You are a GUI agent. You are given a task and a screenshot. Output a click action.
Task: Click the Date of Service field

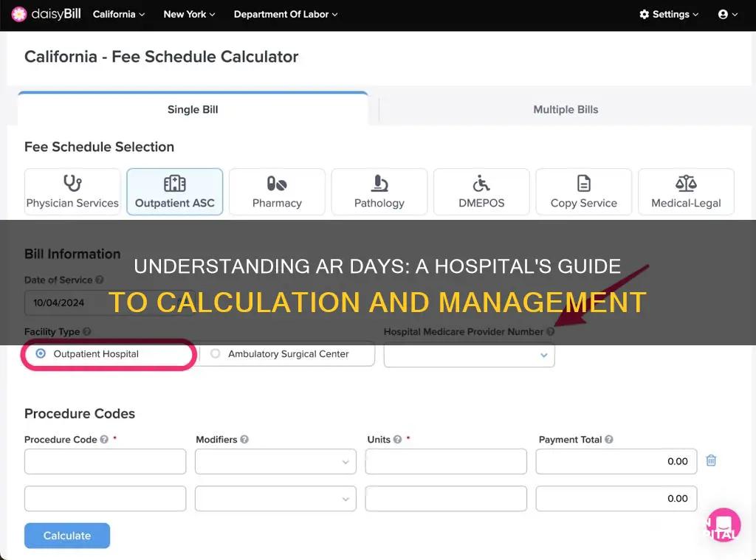109,303
